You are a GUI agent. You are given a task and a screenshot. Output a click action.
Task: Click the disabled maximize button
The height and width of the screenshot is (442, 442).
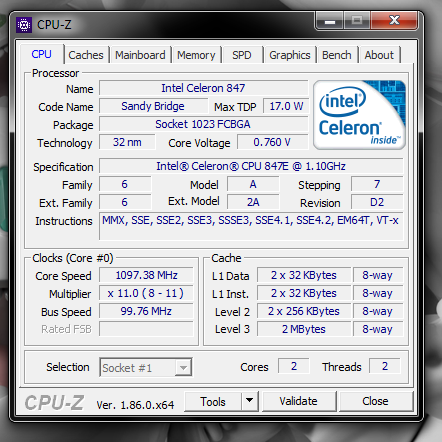pyautogui.click(x=357, y=21)
